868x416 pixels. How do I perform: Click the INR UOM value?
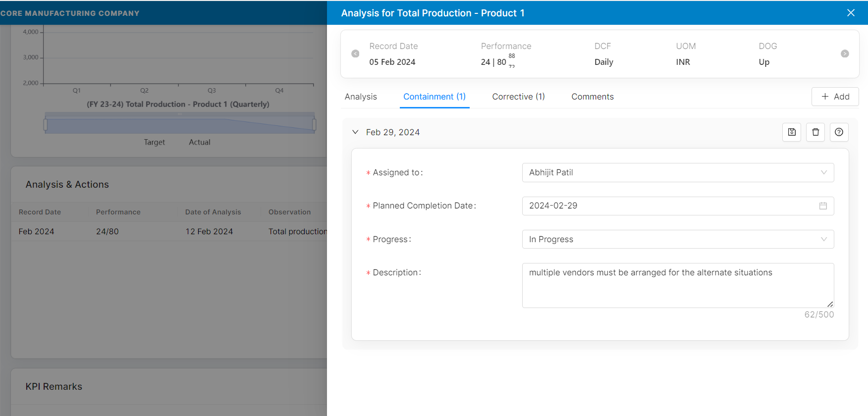click(683, 62)
